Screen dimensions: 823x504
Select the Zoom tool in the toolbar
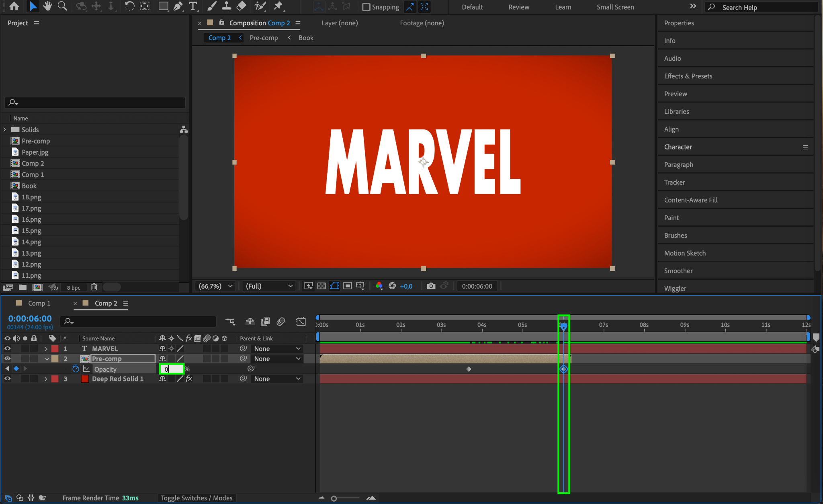point(62,6)
